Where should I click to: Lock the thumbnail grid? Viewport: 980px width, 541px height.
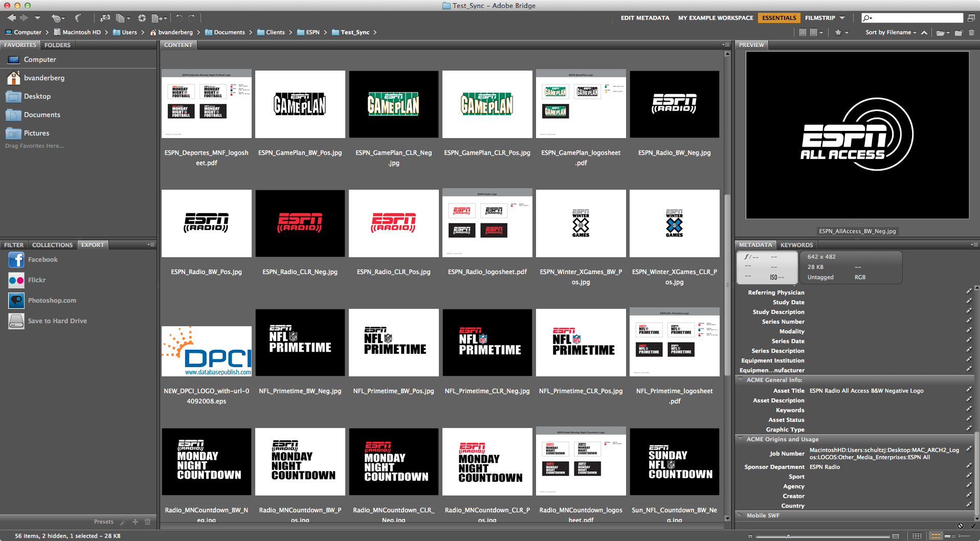(917, 536)
